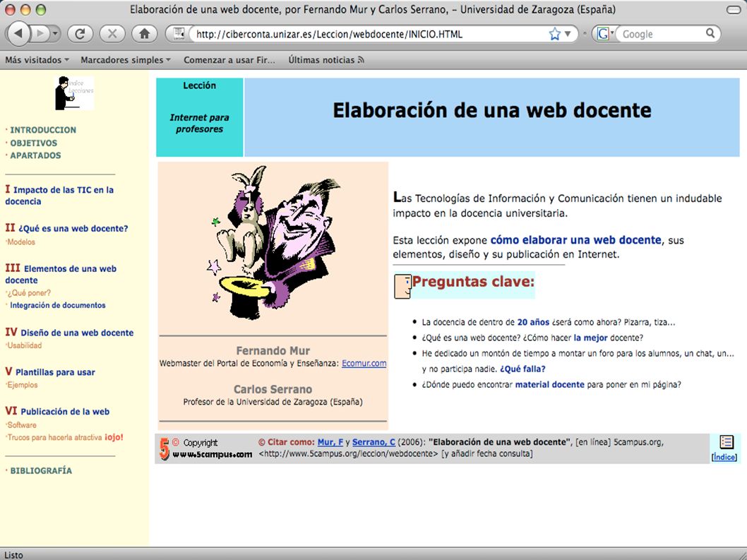The height and width of the screenshot is (560, 747).
Task: Open the Comenzar a usar Fir... bookmark
Action: coord(229,60)
